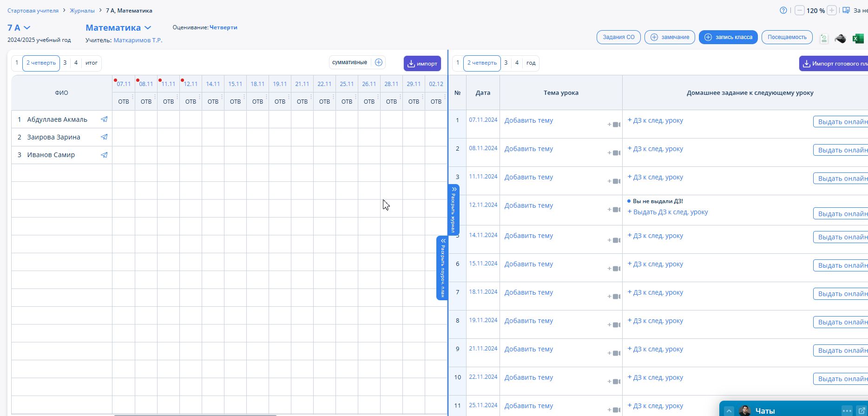Click the Четверти grading link
The width and height of the screenshot is (868, 416).
pos(224,27)
